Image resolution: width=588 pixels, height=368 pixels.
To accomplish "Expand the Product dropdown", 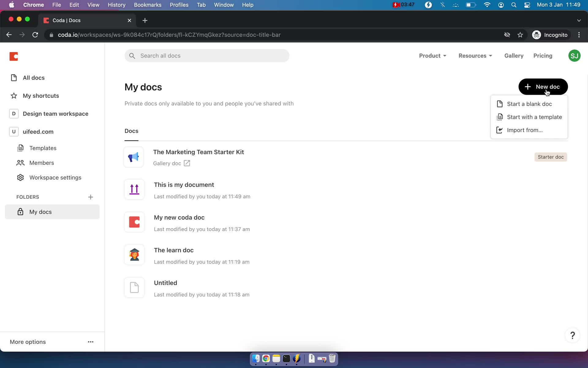I will (x=433, y=56).
